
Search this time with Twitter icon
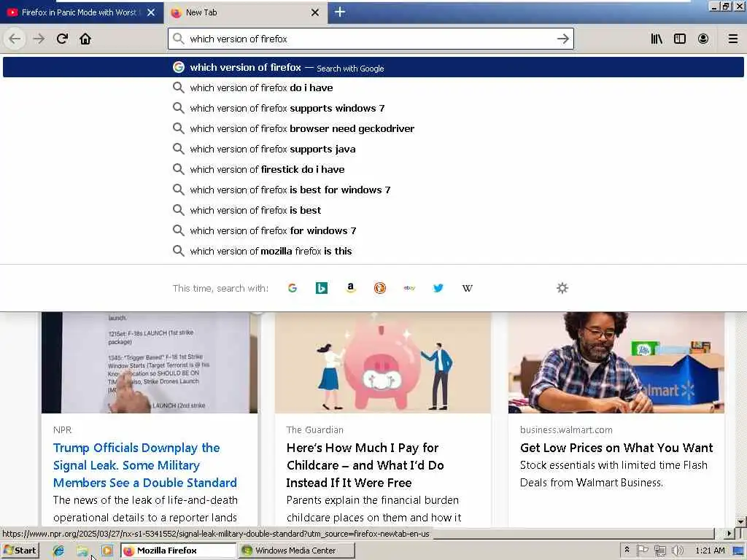(x=438, y=288)
